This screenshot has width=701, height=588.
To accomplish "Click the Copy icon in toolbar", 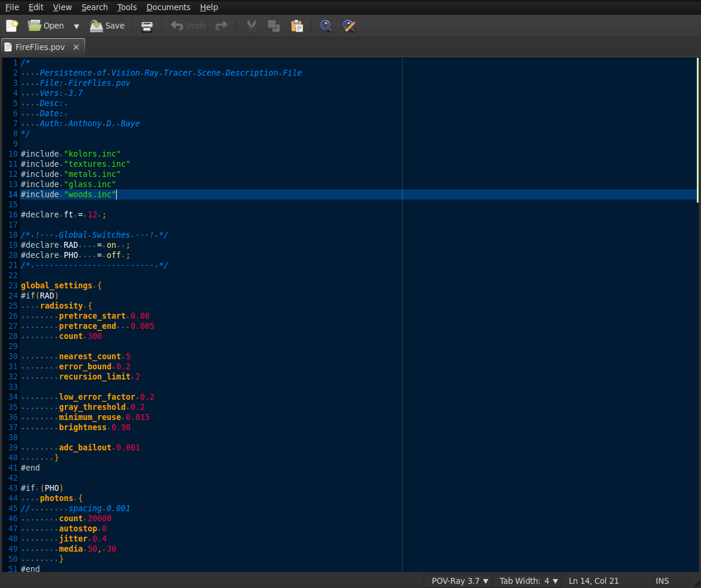I will click(x=274, y=26).
